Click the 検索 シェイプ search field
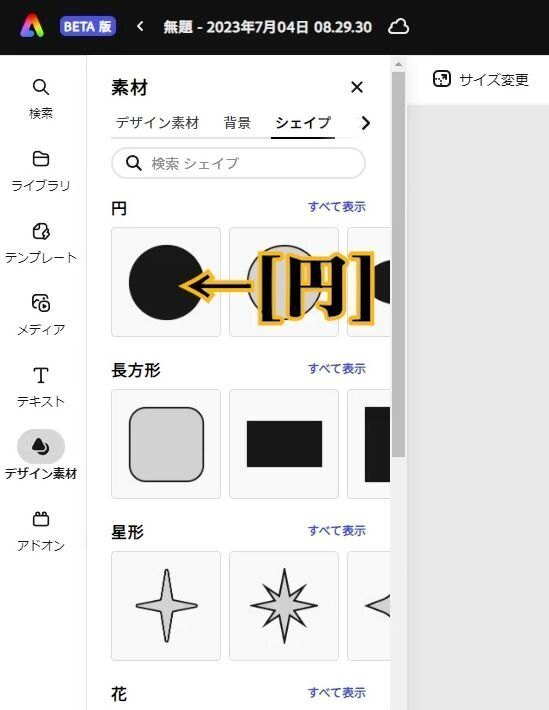 click(238, 163)
